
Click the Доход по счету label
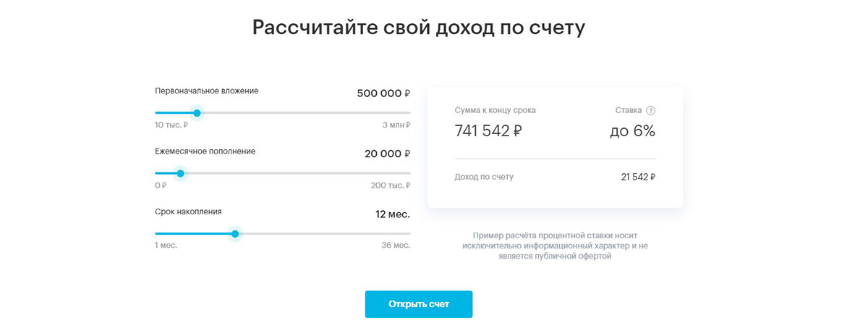[484, 177]
